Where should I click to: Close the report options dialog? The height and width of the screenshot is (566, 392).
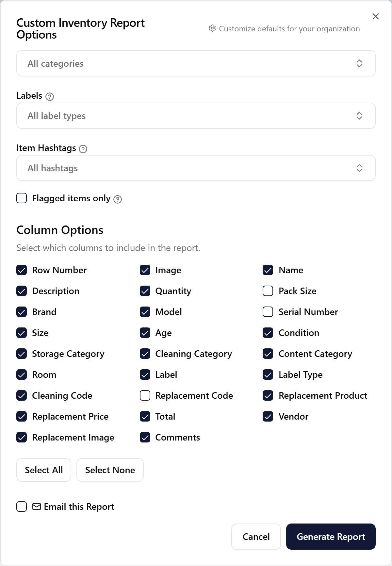[376, 16]
